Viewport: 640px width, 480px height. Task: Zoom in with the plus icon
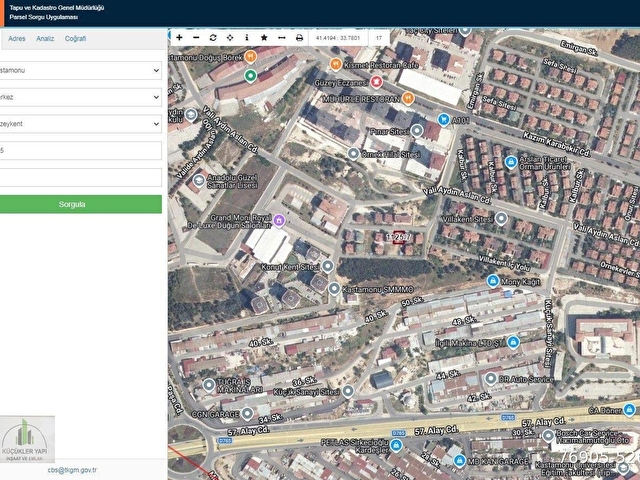pyautogui.click(x=179, y=38)
